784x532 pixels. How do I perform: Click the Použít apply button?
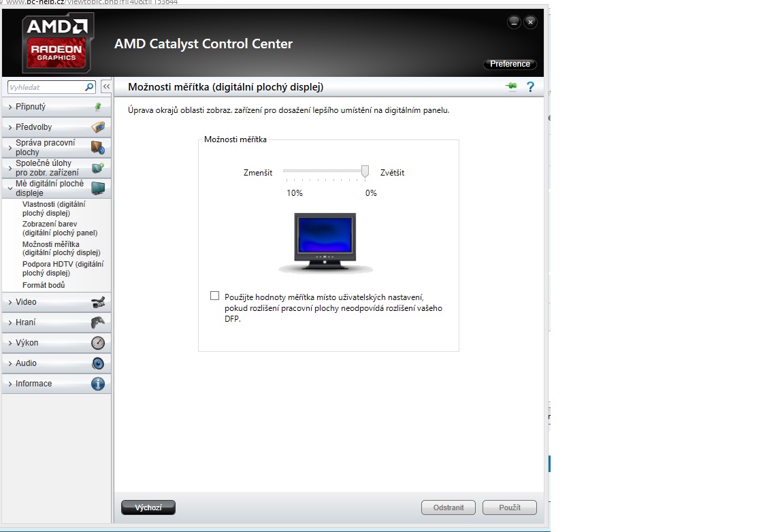510,508
